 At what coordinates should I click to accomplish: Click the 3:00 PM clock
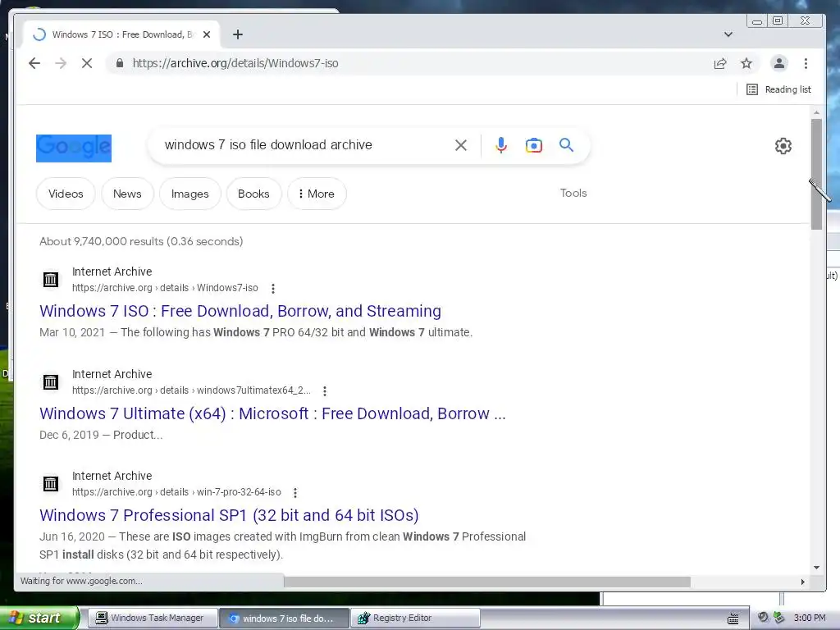(810, 618)
